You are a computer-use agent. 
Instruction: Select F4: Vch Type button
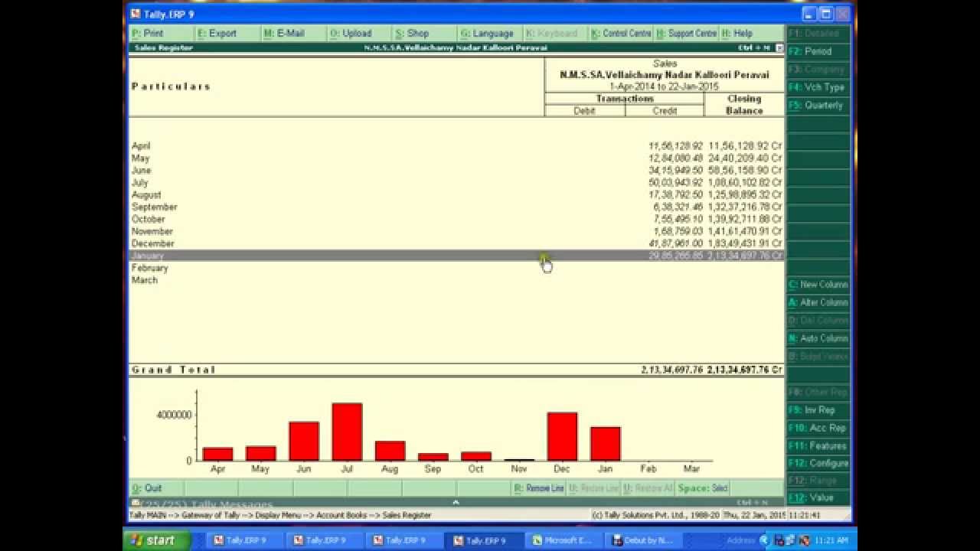(x=818, y=87)
